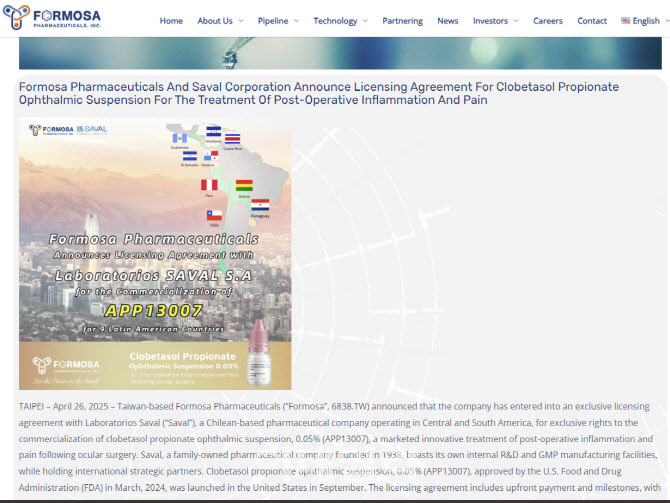This screenshot has width=670, height=503.
Task: Open the English language selector
Action: point(646,21)
